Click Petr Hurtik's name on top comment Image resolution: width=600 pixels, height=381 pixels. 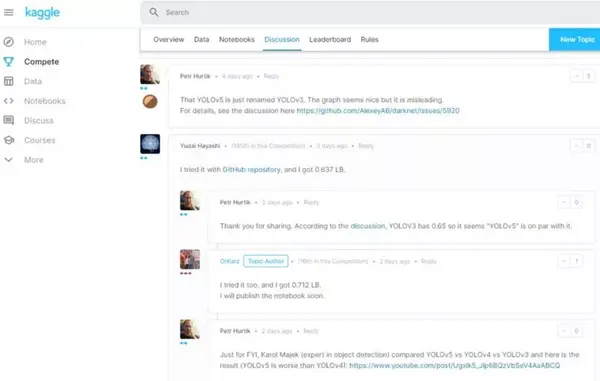195,76
